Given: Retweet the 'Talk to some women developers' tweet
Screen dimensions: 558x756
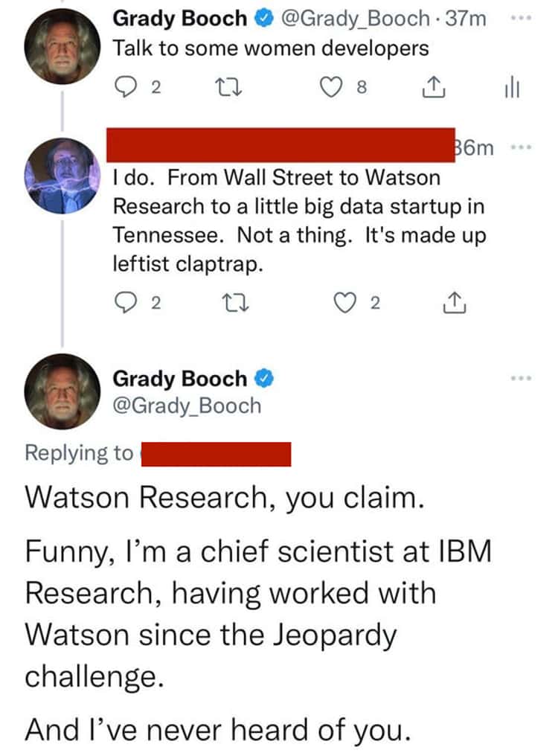Looking at the screenshot, I should [x=228, y=88].
